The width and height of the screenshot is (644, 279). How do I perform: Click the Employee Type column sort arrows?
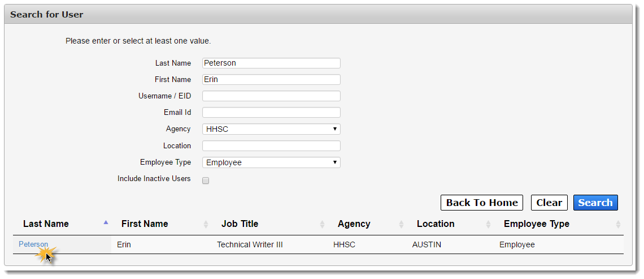coord(618,224)
